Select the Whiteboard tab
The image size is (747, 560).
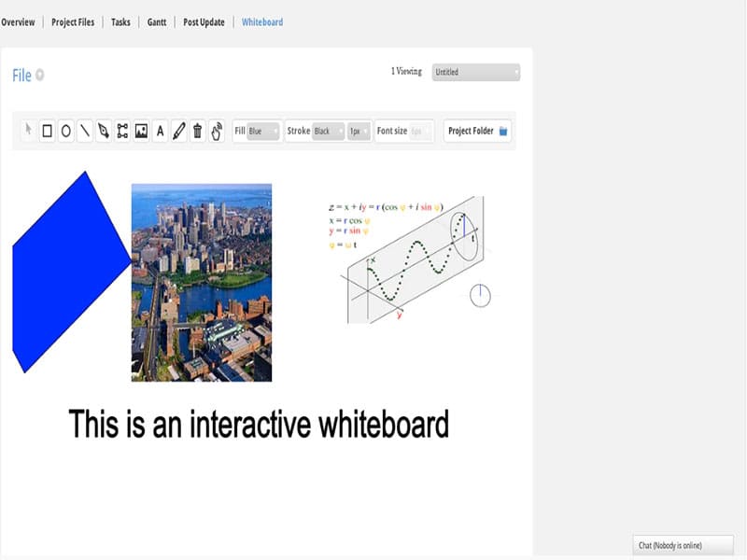pyautogui.click(x=262, y=21)
